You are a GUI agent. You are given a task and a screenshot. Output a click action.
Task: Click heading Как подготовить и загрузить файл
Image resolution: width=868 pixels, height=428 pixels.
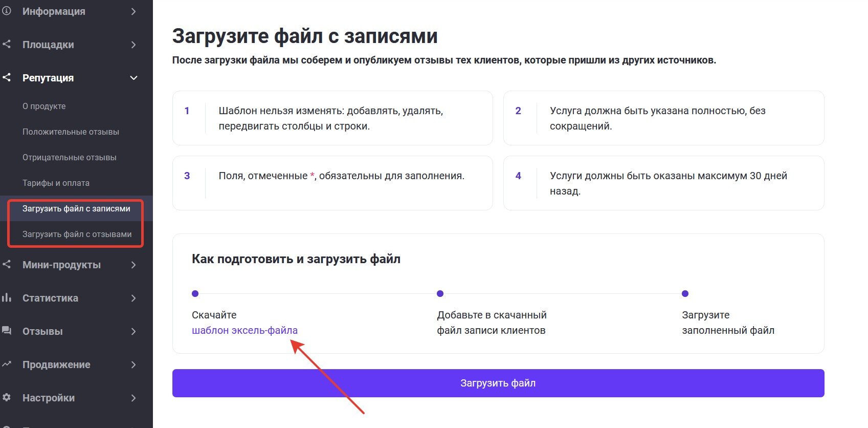(x=296, y=259)
